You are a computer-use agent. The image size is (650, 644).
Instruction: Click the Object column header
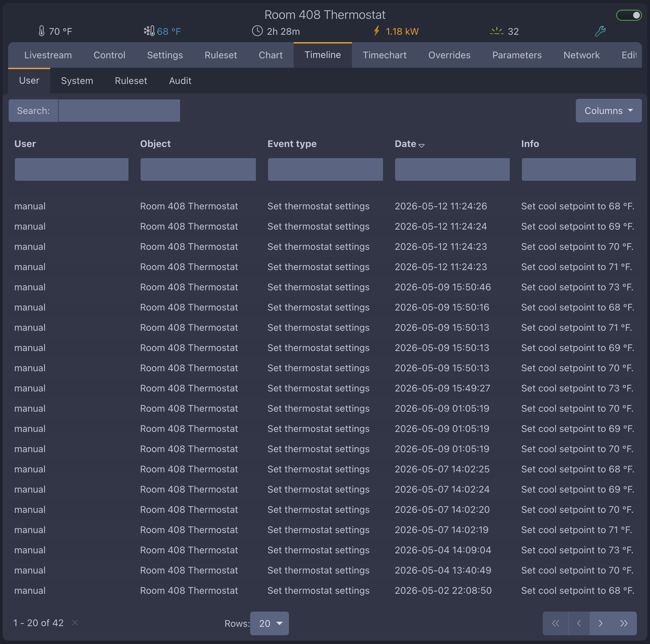[x=155, y=144]
